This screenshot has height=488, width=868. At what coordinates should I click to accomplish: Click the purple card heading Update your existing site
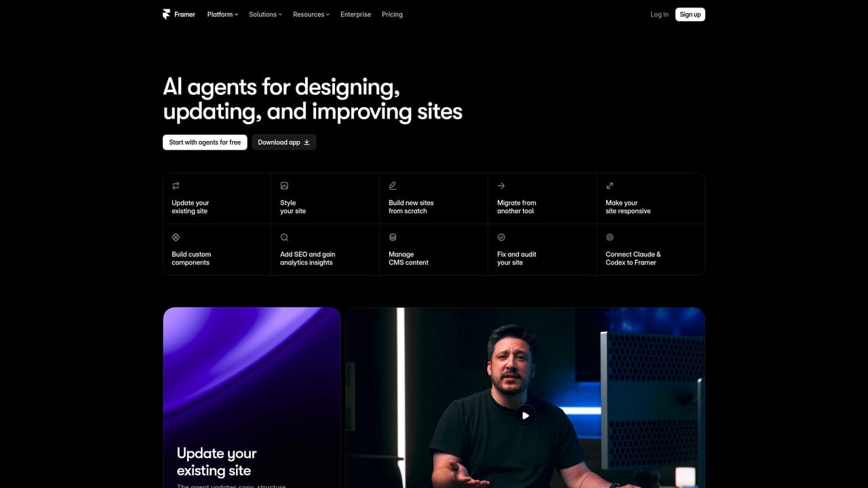[216, 462]
